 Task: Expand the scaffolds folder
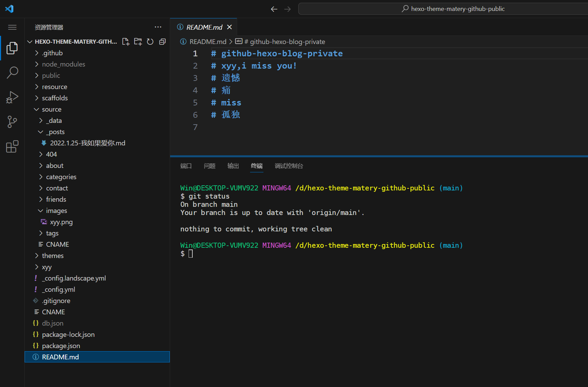coord(97,98)
